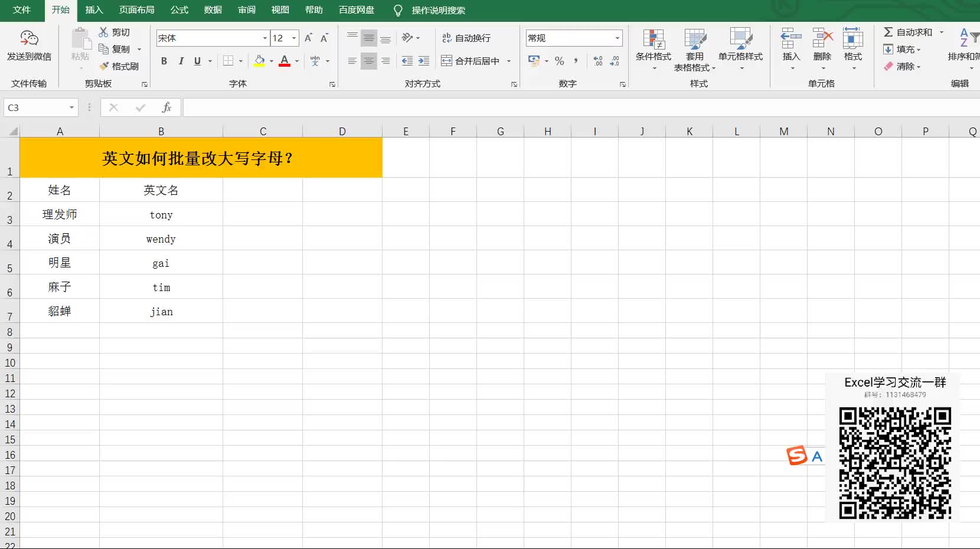Image resolution: width=980 pixels, height=549 pixels.
Task: Increase font size with larger A icon
Action: pyautogui.click(x=308, y=38)
